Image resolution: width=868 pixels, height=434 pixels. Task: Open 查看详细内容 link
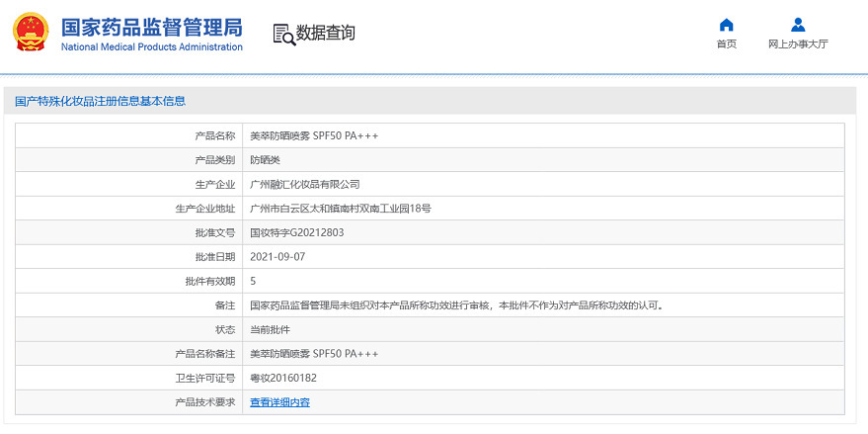[280, 402]
